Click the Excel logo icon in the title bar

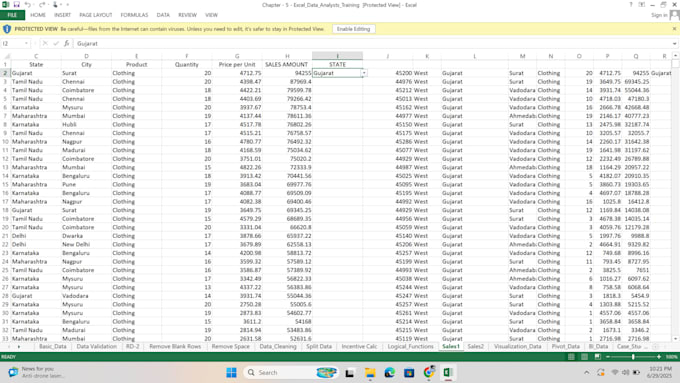tap(6, 5)
